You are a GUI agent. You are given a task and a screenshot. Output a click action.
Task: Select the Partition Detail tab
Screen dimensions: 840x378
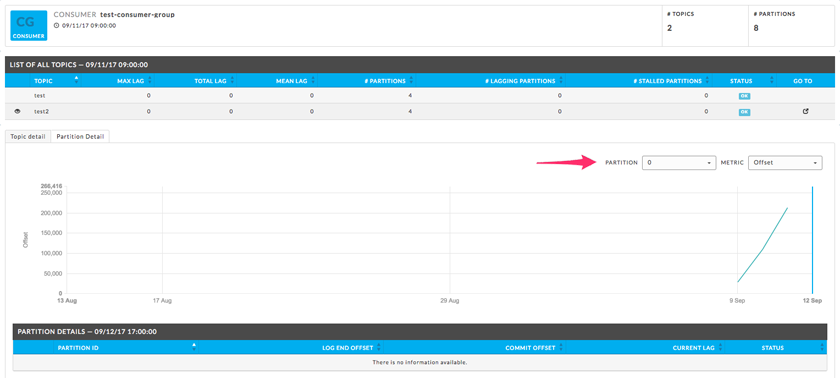80,136
